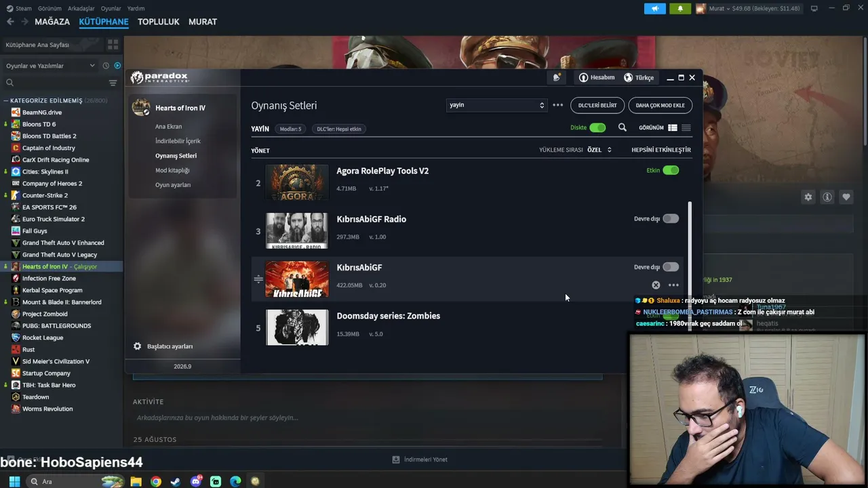The image size is (868, 488).
Task: Open the Yardım menu
Action: point(136,9)
